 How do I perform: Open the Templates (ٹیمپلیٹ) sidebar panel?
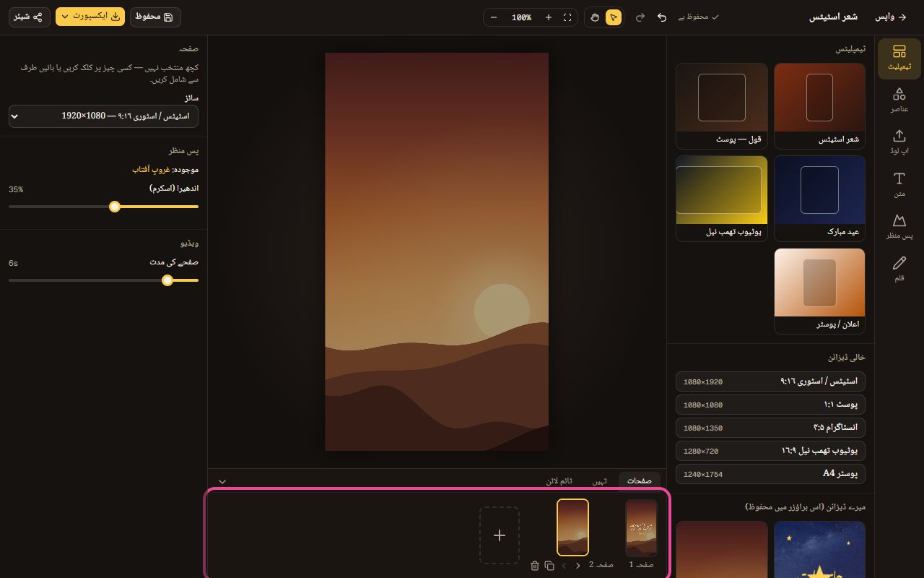(x=899, y=59)
